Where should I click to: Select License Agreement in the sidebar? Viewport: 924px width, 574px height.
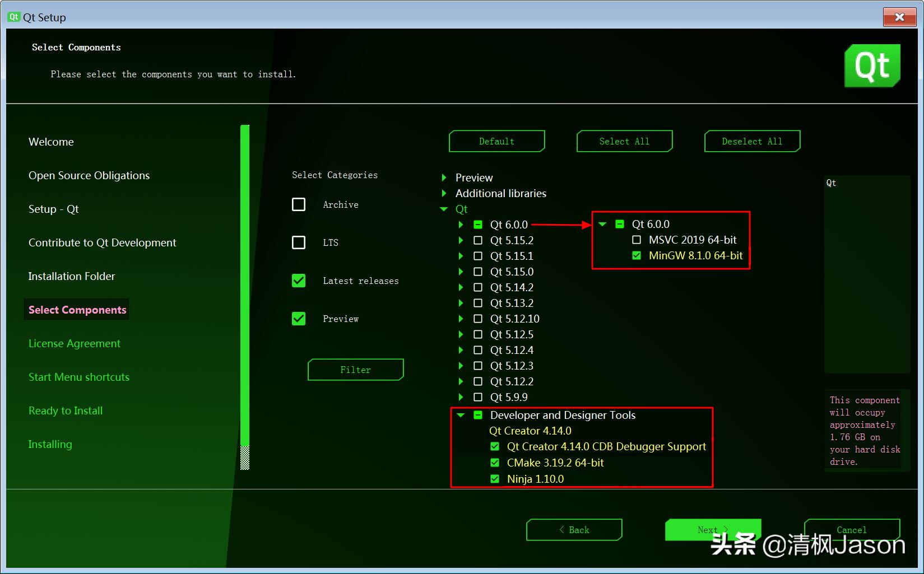point(75,343)
